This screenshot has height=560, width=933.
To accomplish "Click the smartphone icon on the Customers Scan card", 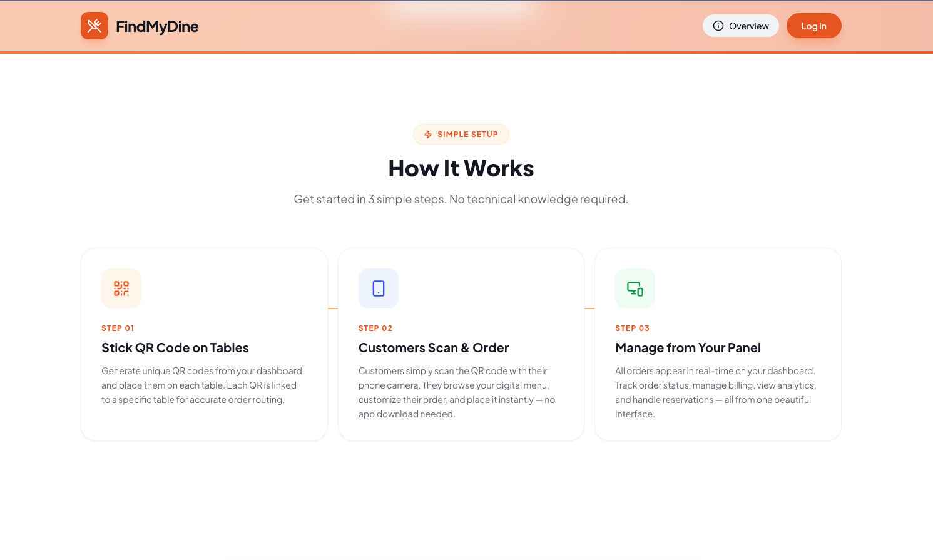I will [379, 288].
